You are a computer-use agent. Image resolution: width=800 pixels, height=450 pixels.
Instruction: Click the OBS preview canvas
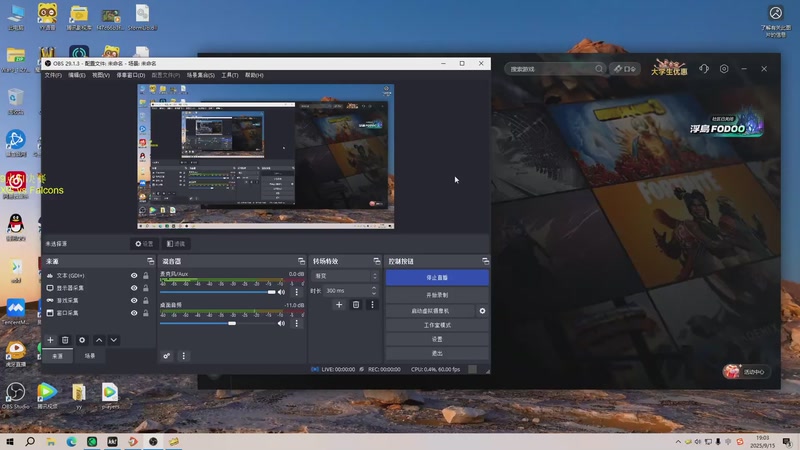tap(265, 157)
